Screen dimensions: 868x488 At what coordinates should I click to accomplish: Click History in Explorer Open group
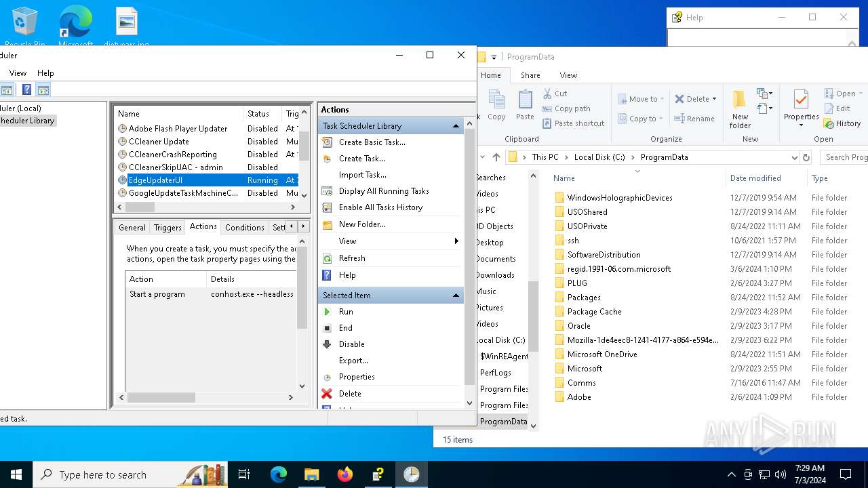coord(842,123)
